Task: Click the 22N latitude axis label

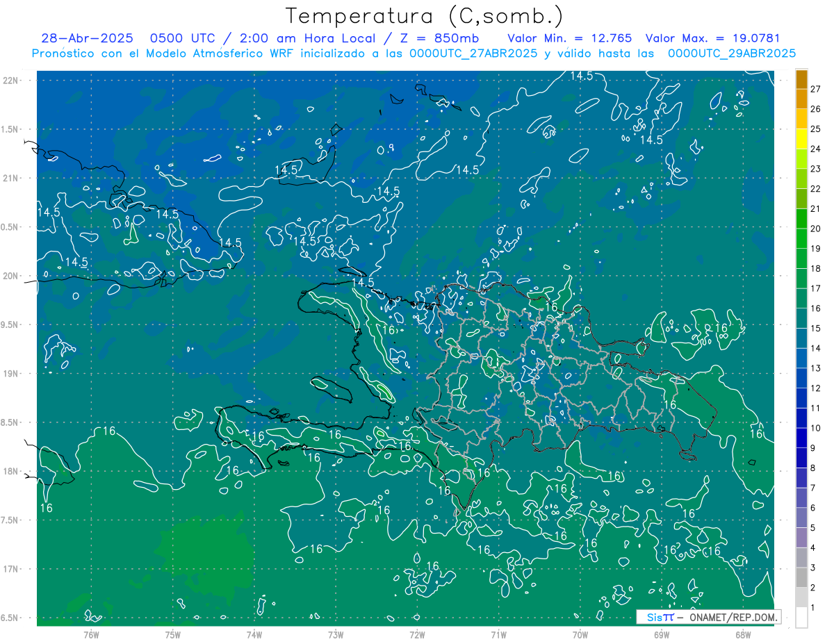Action: point(11,81)
